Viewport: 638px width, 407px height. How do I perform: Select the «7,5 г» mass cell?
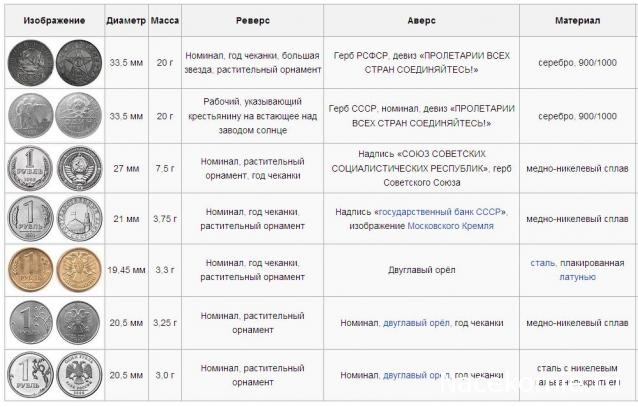coord(165,168)
